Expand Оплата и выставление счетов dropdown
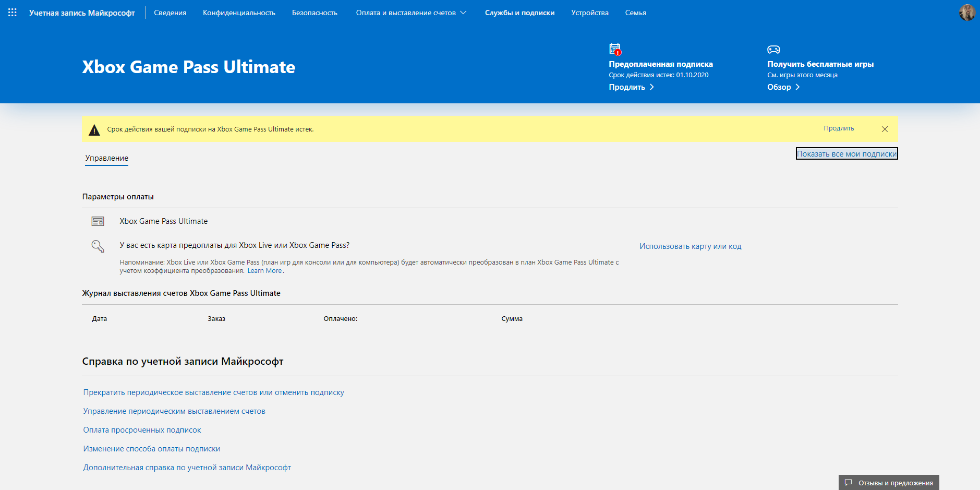The image size is (980, 490). (411, 13)
